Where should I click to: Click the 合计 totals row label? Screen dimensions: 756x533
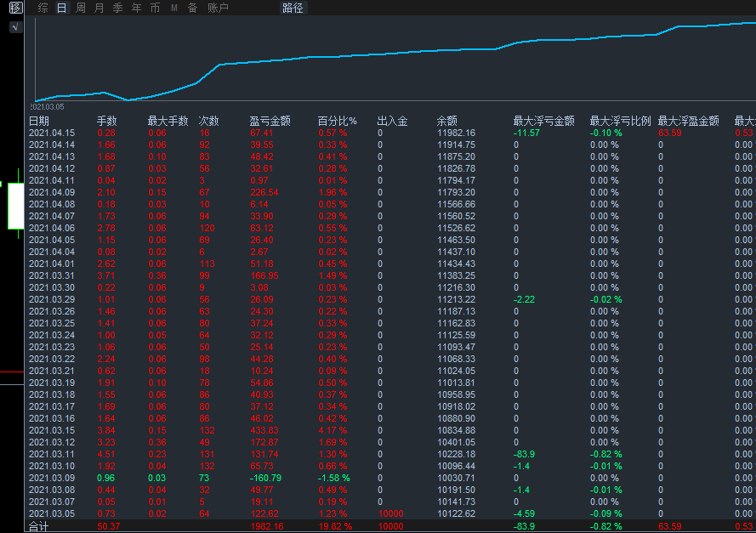[38, 527]
